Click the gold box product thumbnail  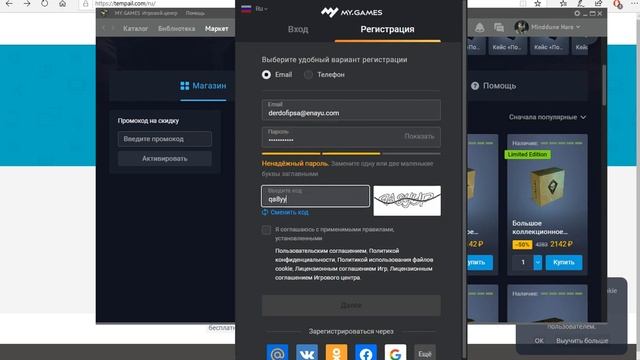click(x=547, y=188)
